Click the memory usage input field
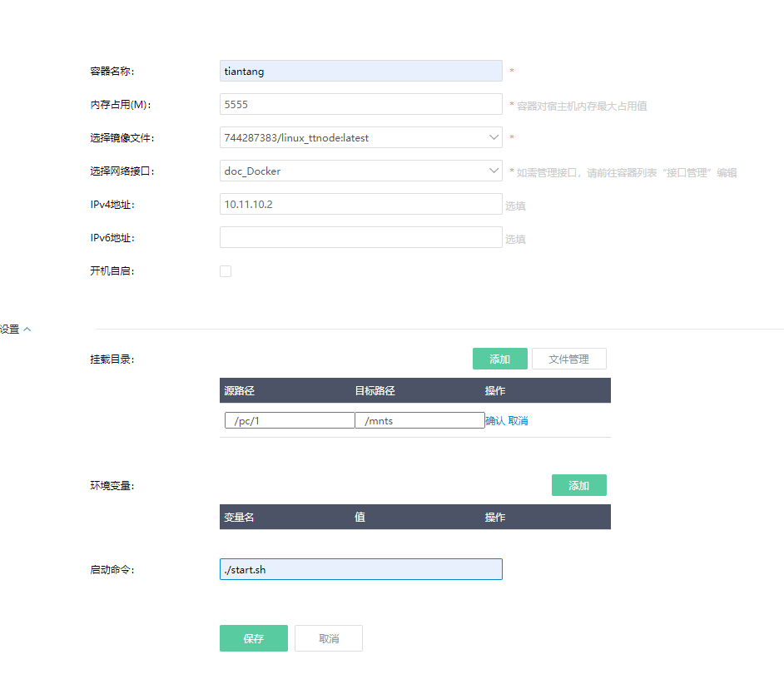The image size is (784, 694). 360,105
